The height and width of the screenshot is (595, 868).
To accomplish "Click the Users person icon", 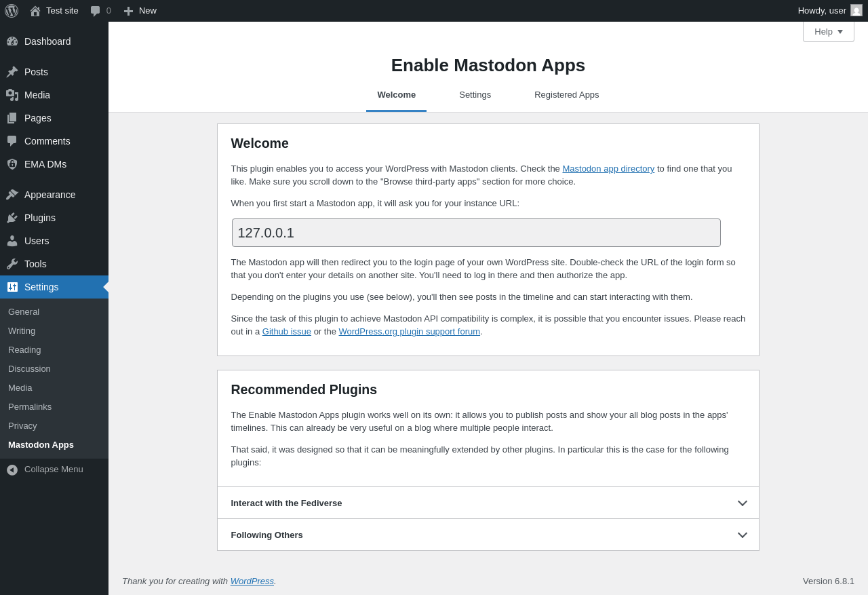I will tap(12, 241).
